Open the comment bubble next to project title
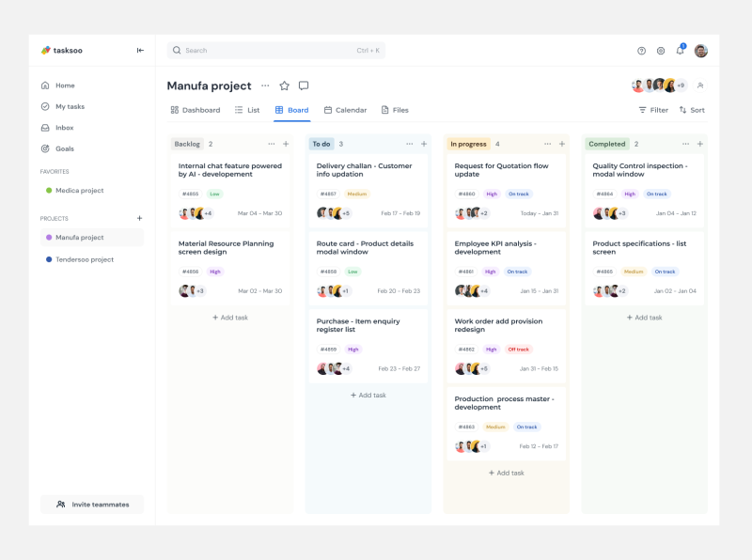The height and width of the screenshot is (560, 752). pos(303,86)
